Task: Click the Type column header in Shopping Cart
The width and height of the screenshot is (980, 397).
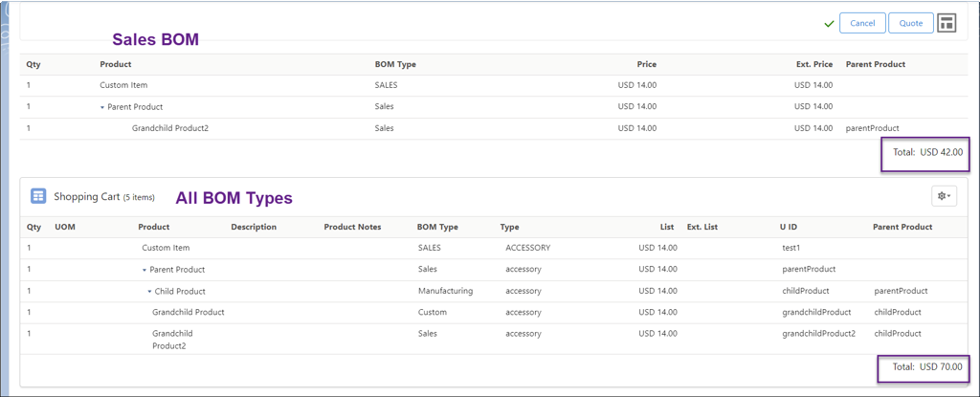Action: coord(509,227)
